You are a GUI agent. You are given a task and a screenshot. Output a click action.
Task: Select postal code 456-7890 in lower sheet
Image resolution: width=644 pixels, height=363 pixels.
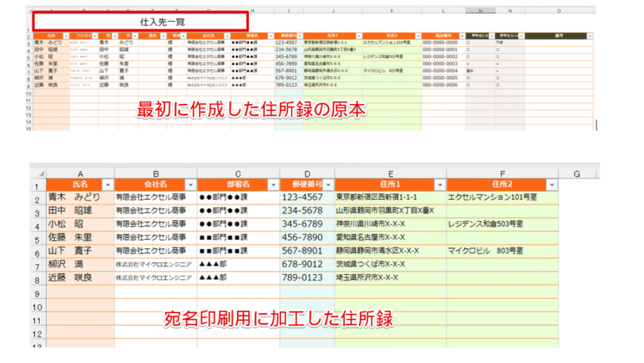click(x=307, y=237)
